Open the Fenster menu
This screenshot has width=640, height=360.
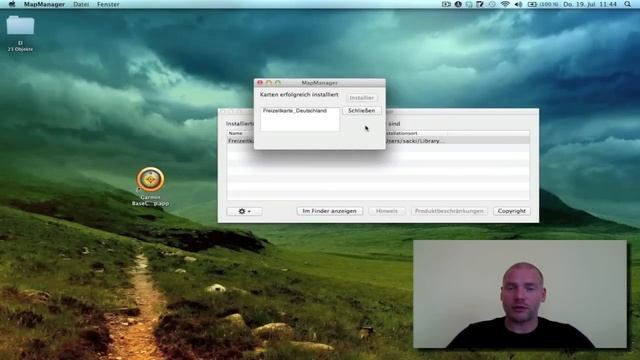pos(108,4)
